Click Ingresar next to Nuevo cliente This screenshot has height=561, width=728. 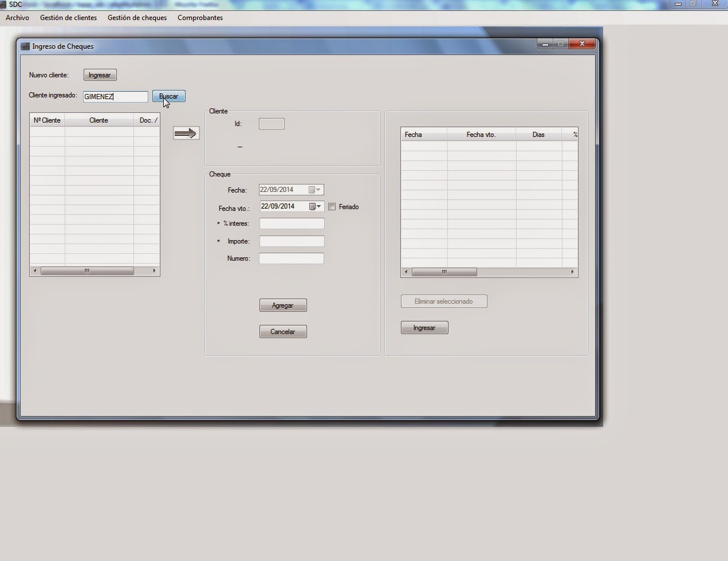click(100, 75)
